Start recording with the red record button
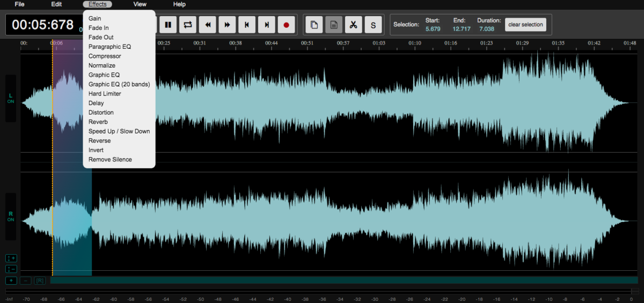This screenshot has height=303, width=644. [286, 25]
